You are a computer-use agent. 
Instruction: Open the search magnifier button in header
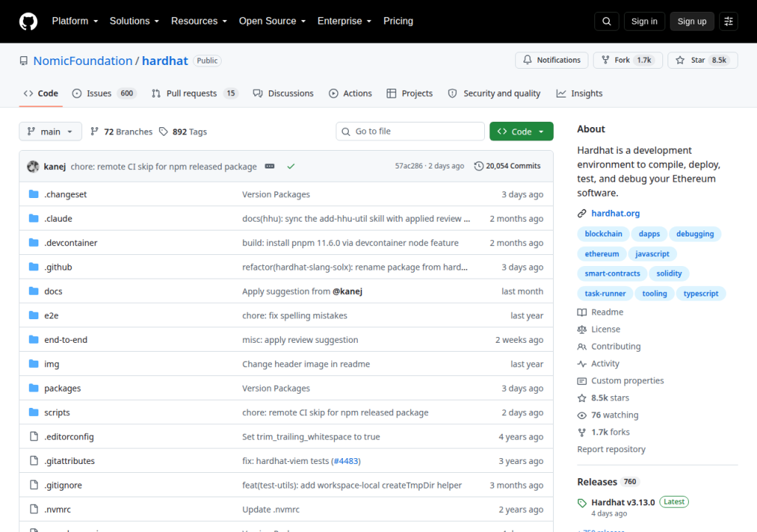pos(607,21)
